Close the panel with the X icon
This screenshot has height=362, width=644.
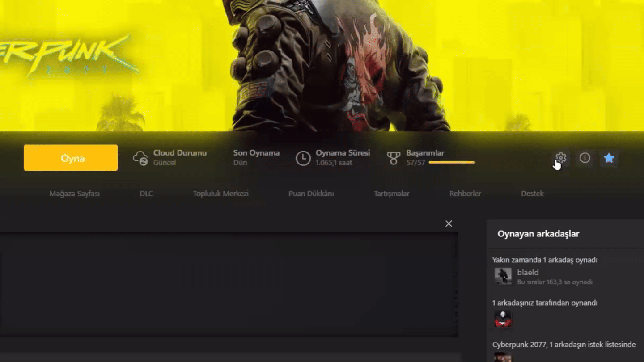pyautogui.click(x=449, y=223)
